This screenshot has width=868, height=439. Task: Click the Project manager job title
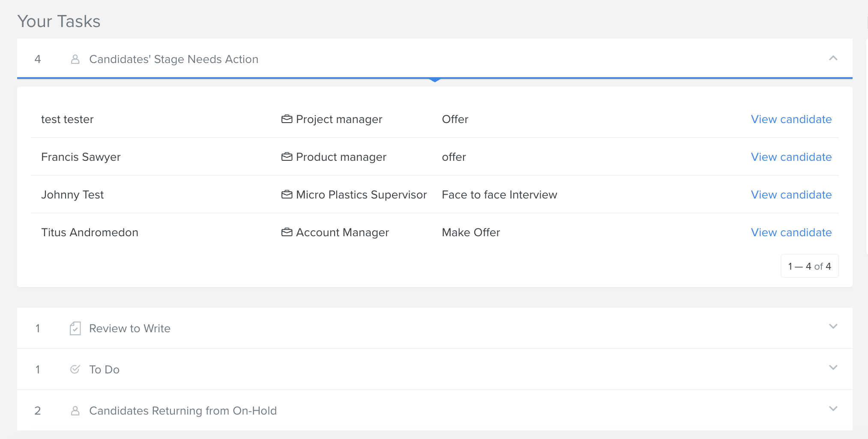pos(339,119)
